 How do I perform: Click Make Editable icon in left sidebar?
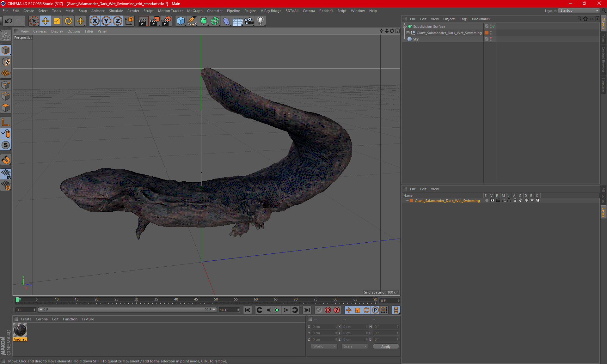[x=6, y=36]
